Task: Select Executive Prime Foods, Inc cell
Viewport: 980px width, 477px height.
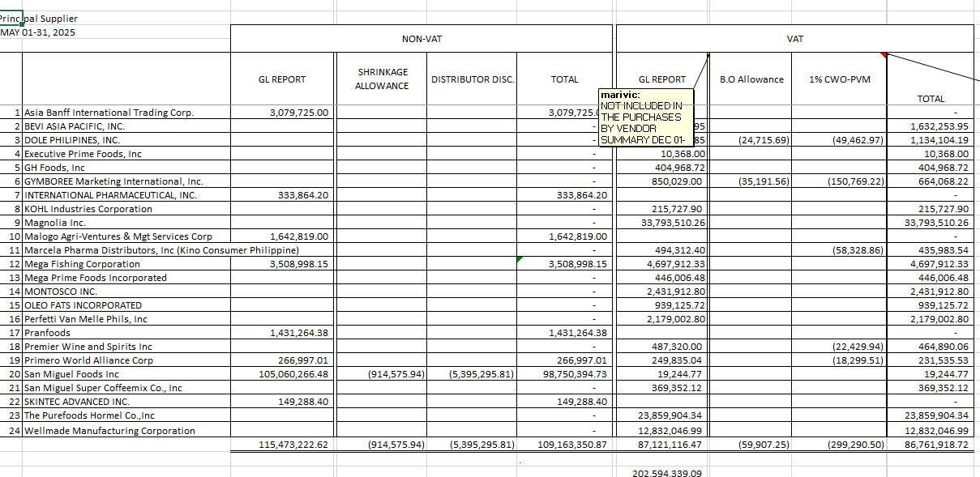Action: click(x=126, y=154)
